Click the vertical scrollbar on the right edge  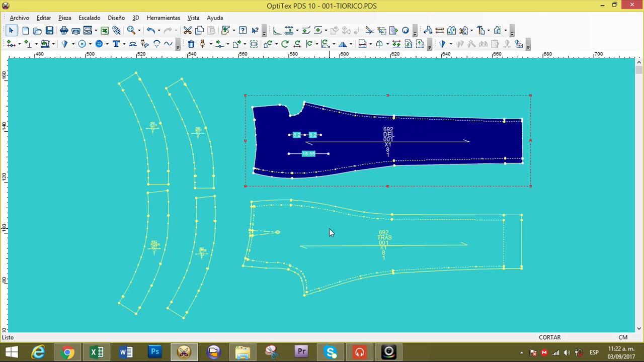pos(638,195)
